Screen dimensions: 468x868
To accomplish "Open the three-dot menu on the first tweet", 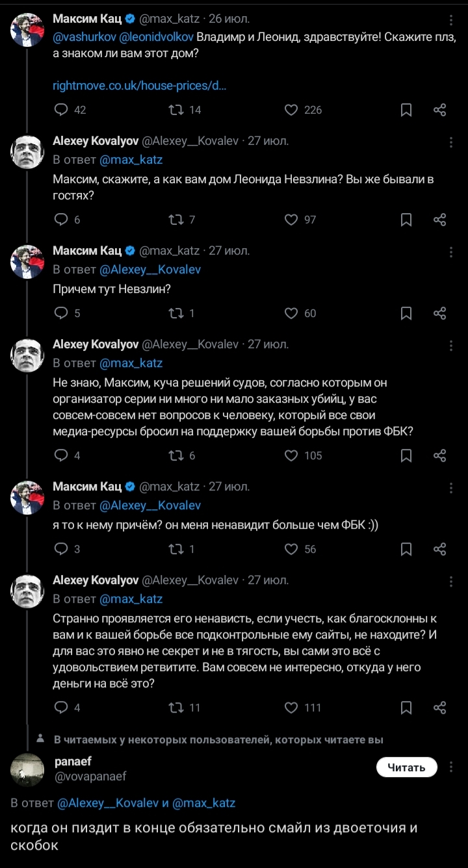I will click(452, 19).
